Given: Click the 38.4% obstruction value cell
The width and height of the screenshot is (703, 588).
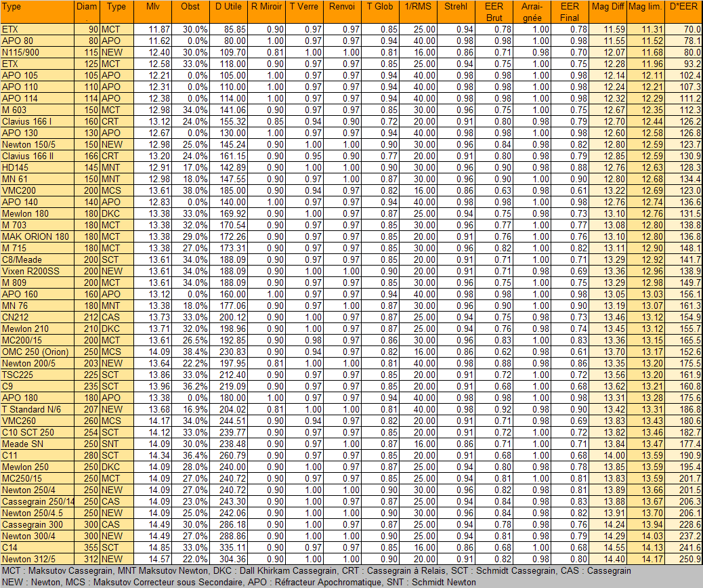Looking at the screenshot, I should (190, 352).
